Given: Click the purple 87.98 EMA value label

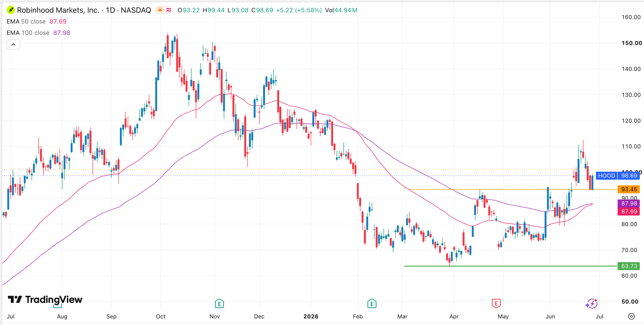Looking at the screenshot, I should click(x=629, y=203).
